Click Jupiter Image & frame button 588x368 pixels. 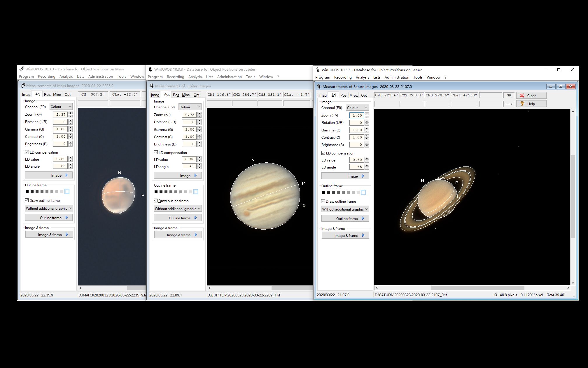pyautogui.click(x=178, y=235)
